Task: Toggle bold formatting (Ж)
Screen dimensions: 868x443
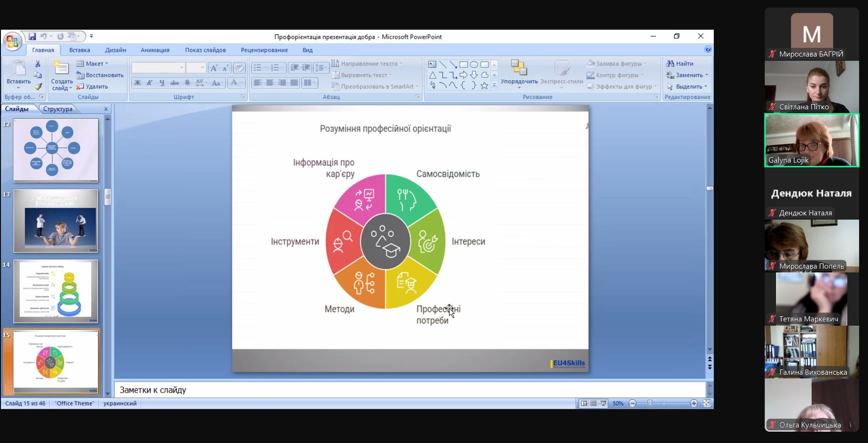Action: pos(137,83)
